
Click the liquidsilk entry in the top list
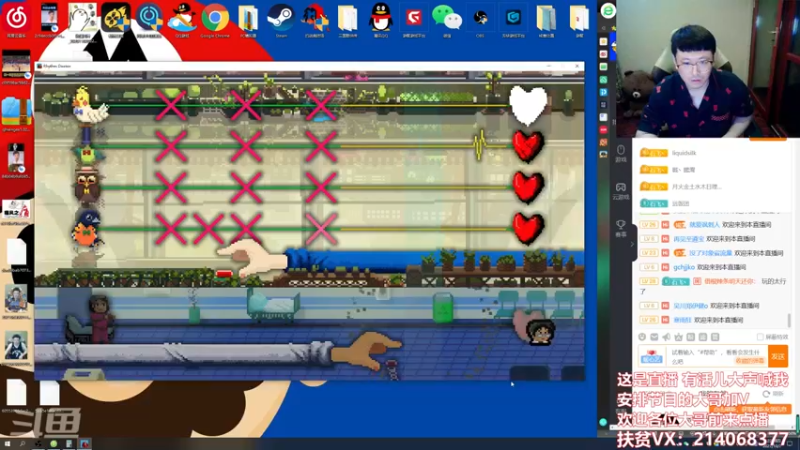coord(684,153)
